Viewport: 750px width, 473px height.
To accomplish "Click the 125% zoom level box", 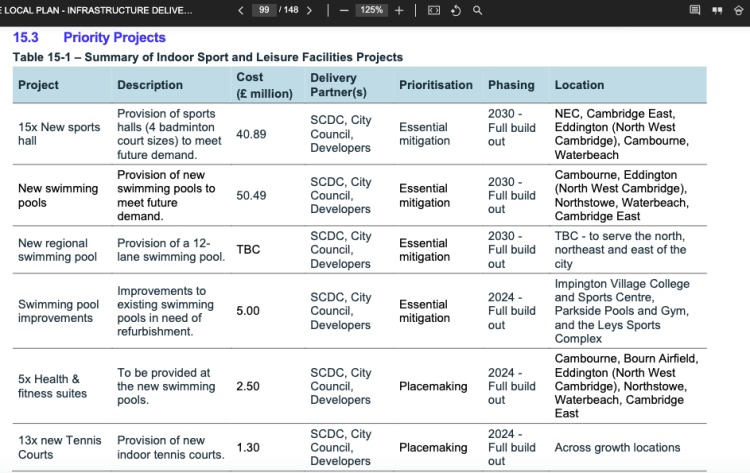I will [371, 10].
